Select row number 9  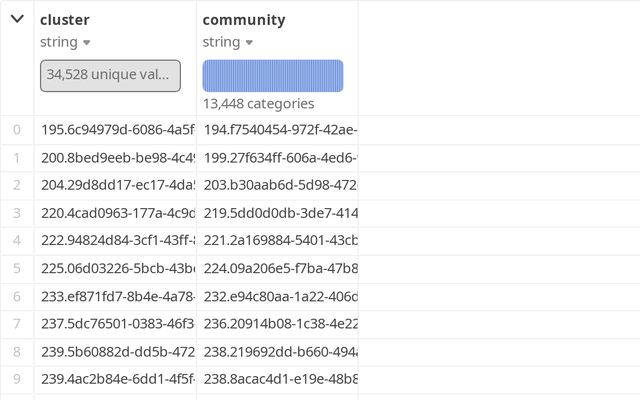click(x=16, y=379)
